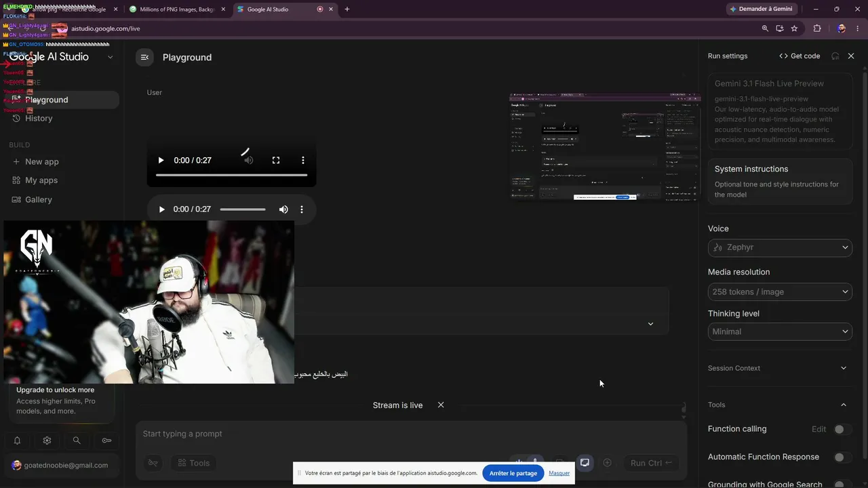
Task: Click the add plus circle in prompt bar
Action: (608, 463)
